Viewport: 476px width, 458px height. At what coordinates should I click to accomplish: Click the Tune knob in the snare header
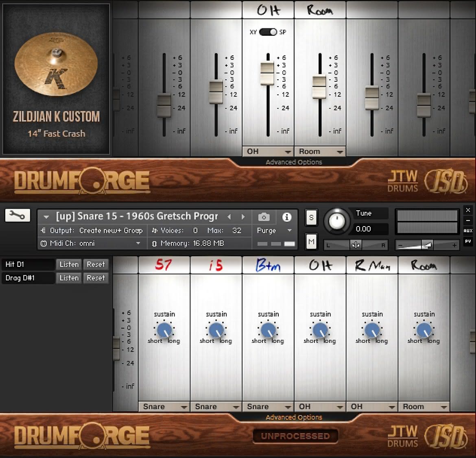[x=337, y=221]
